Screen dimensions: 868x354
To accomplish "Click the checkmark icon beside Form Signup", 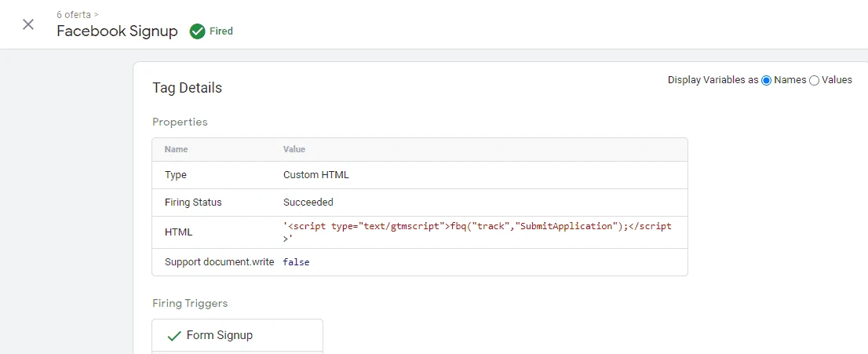I will click(x=174, y=336).
